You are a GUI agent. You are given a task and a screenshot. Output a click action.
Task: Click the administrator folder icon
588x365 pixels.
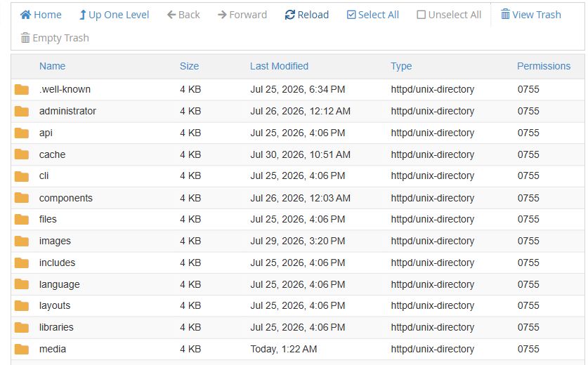pyautogui.click(x=22, y=112)
